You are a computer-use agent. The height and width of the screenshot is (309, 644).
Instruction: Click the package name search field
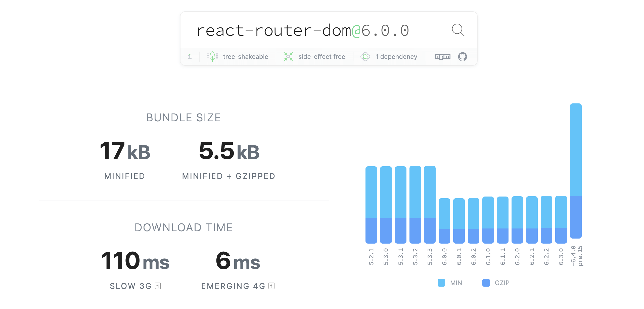click(302, 31)
